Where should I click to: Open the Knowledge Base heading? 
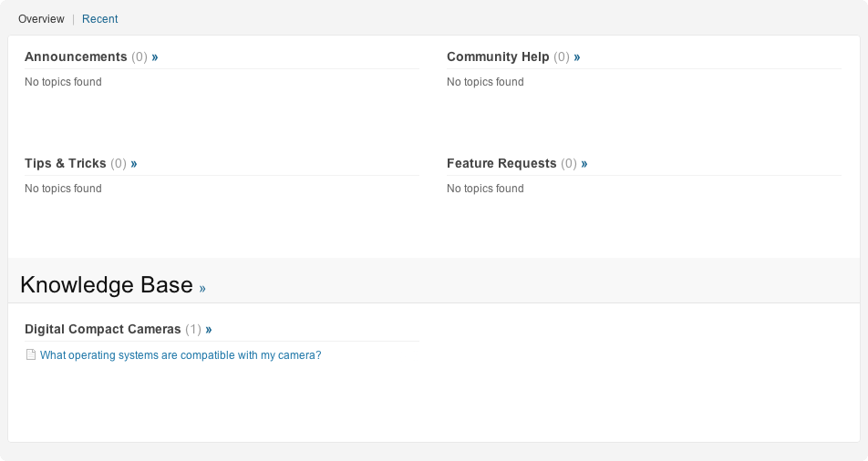[106, 285]
